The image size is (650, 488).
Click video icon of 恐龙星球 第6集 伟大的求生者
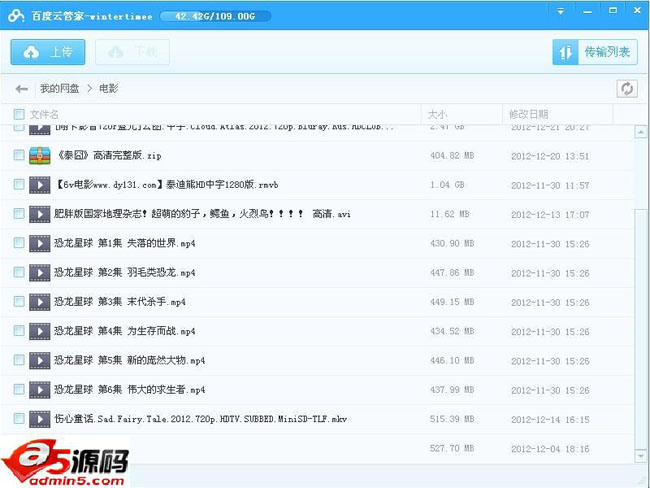tap(40, 390)
